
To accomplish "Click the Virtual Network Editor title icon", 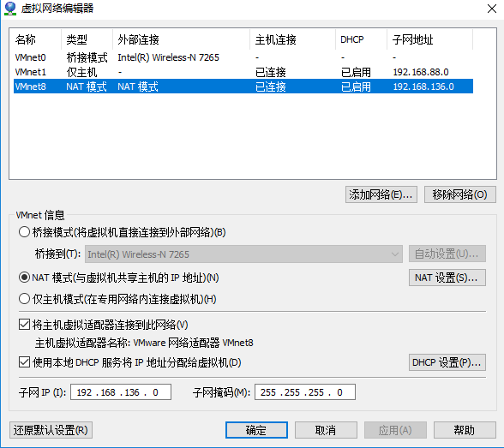I will click(x=10, y=9).
